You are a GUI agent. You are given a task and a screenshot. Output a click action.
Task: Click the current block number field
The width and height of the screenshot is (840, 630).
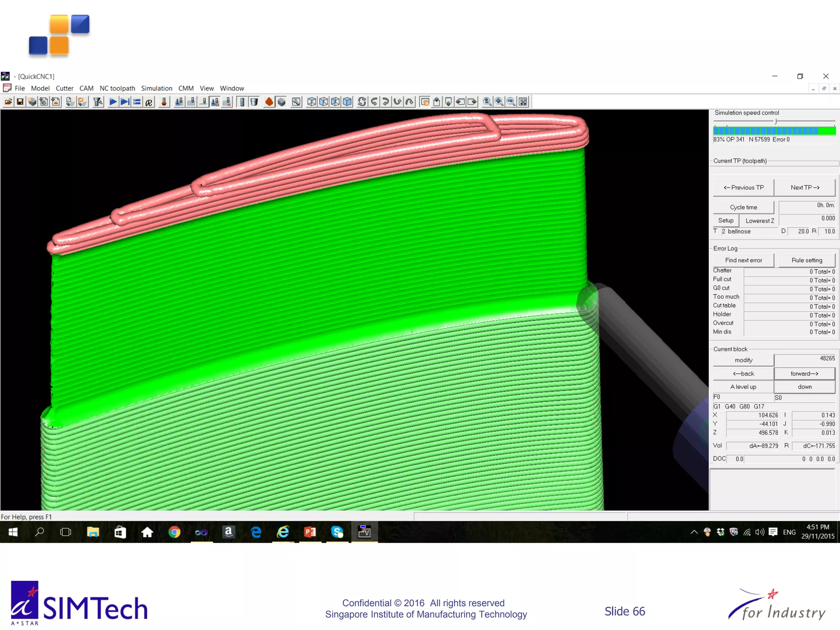coord(805,359)
